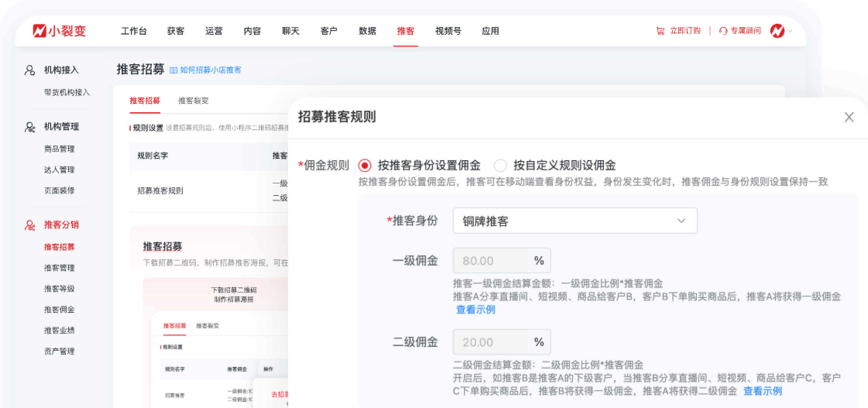
Task: Close the 招募推客规则 dialog
Action: point(849,117)
